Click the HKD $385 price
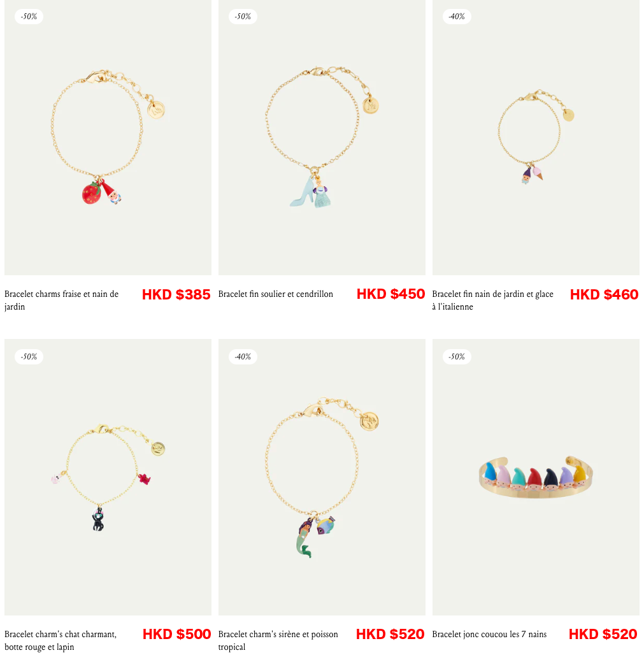This screenshot has height=669, width=644. tap(176, 294)
